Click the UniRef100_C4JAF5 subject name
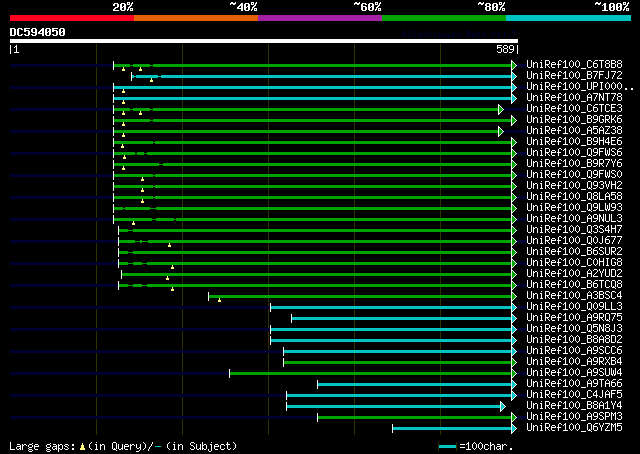 (x=574, y=395)
